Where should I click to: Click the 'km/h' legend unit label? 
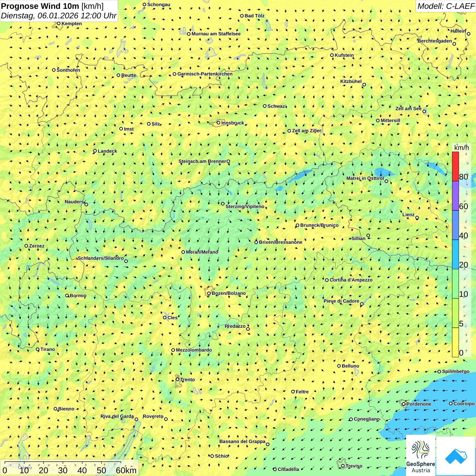click(461, 148)
